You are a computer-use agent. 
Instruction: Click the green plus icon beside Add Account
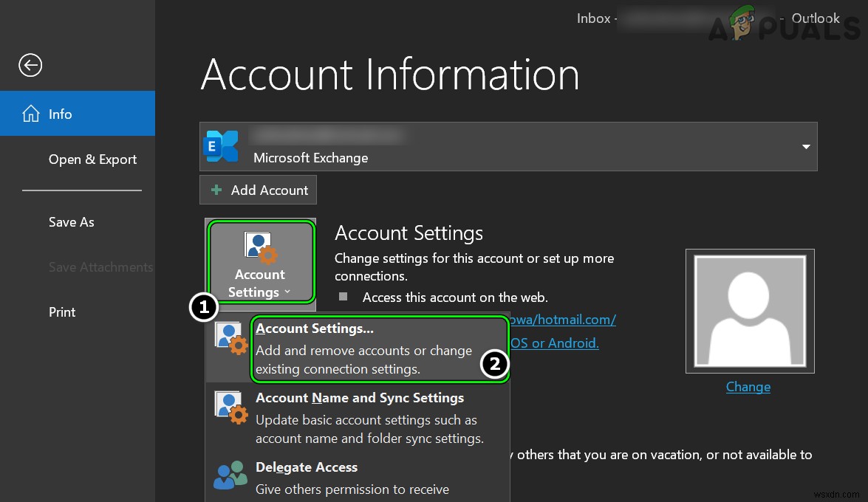[x=216, y=190]
